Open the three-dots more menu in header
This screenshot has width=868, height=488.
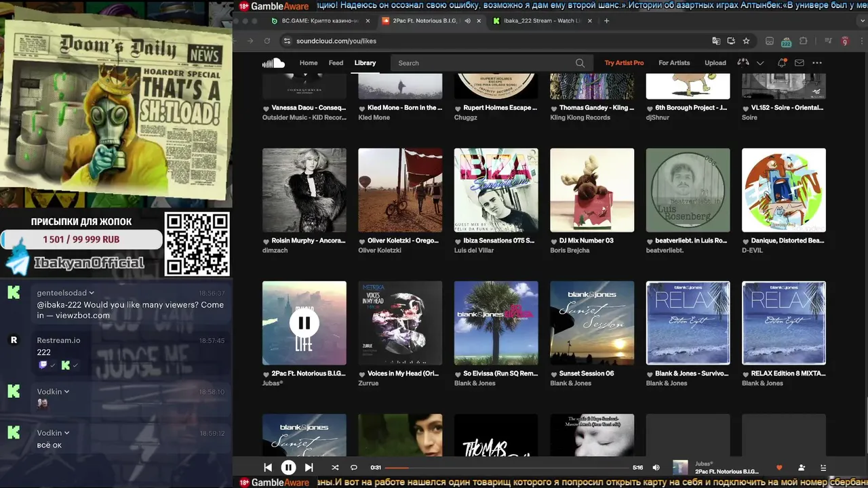pyautogui.click(x=817, y=63)
